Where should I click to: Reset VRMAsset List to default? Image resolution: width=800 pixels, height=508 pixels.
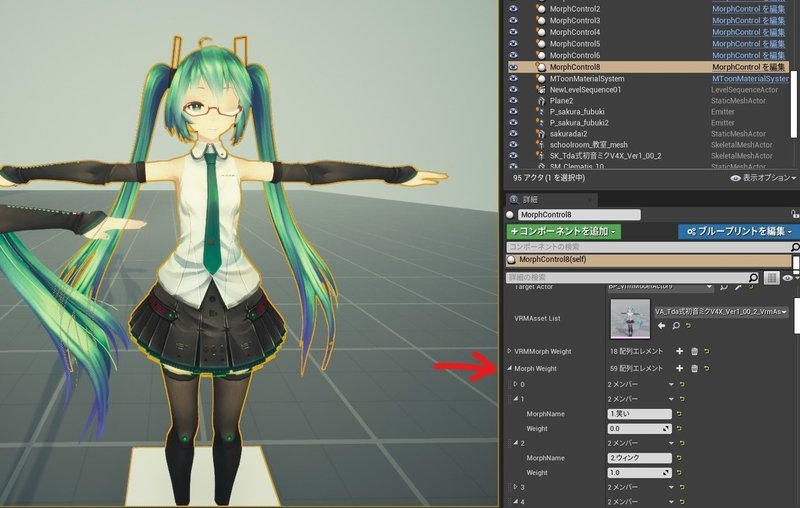click(688, 325)
